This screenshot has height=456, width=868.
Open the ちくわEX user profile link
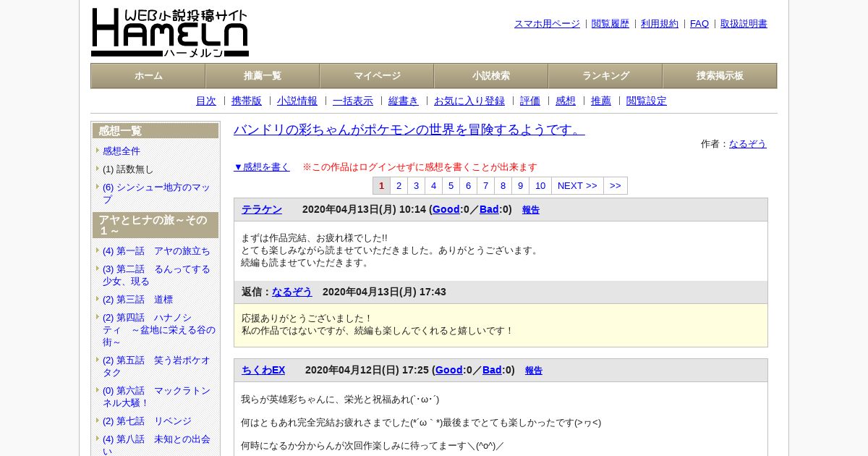coord(263,370)
